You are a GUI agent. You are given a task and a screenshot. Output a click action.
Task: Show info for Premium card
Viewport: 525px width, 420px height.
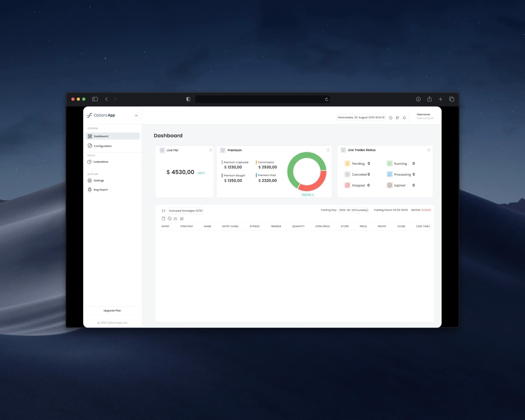(x=328, y=150)
